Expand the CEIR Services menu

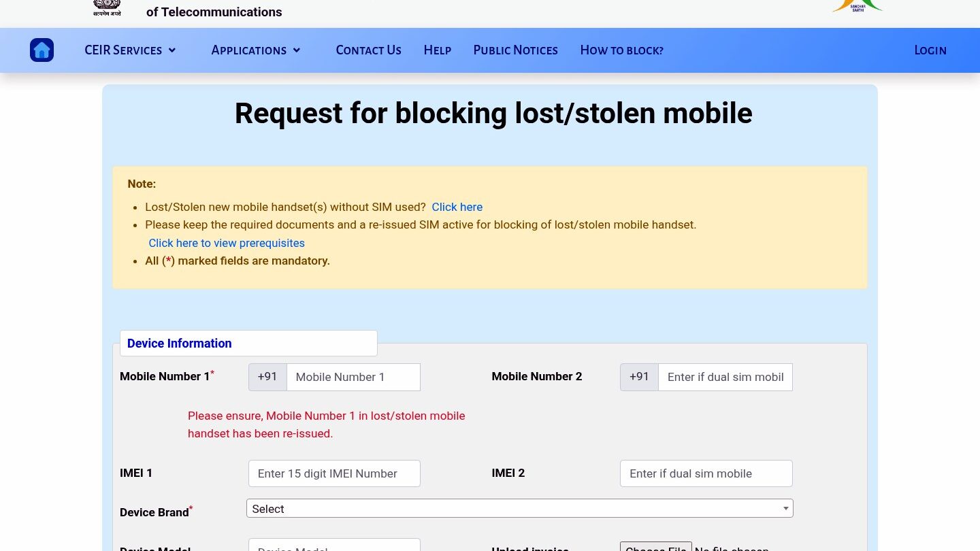(x=130, y=50)
